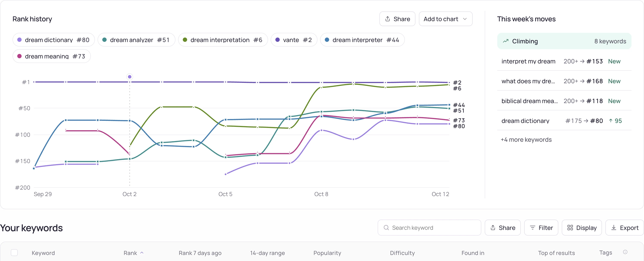This screenshot has width=644, height=261.
Task: Tick the select-all checkbox in table header
Action: click(14, 253)
